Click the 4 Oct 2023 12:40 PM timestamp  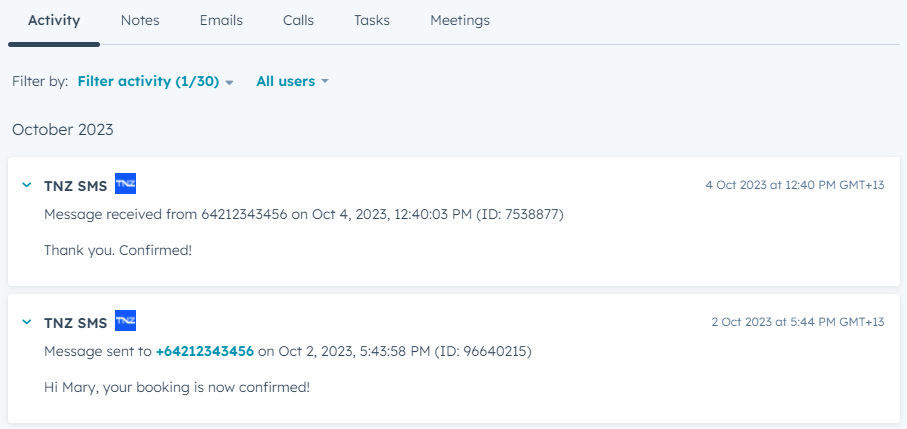click(794, 185)
